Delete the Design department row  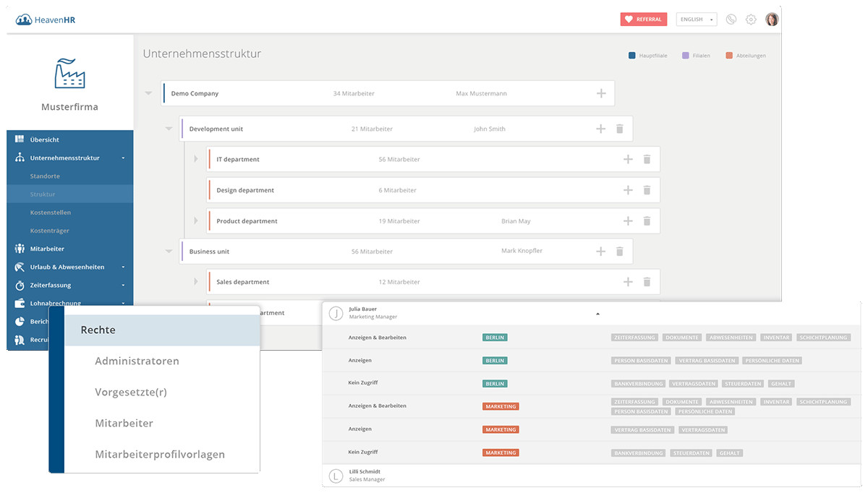(647, 190)
